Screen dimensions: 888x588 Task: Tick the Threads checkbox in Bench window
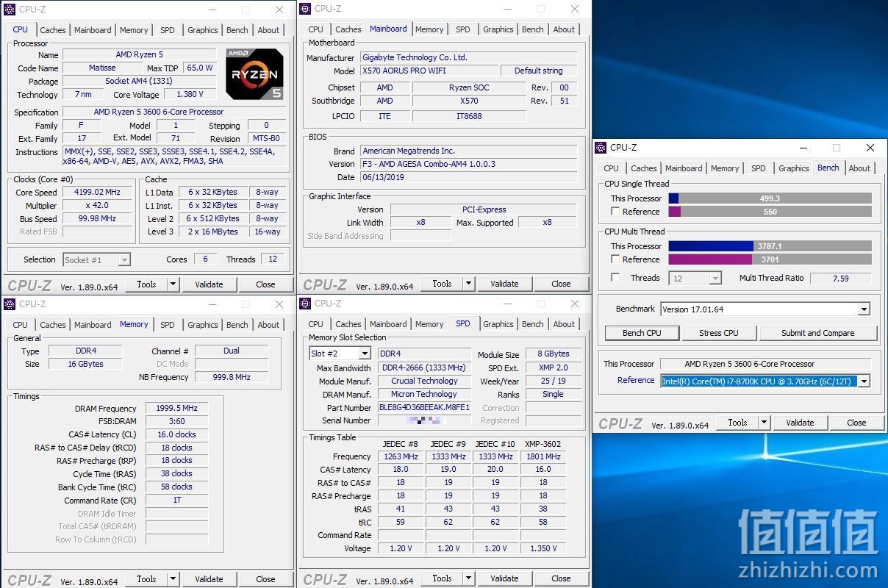coord(615,278)
